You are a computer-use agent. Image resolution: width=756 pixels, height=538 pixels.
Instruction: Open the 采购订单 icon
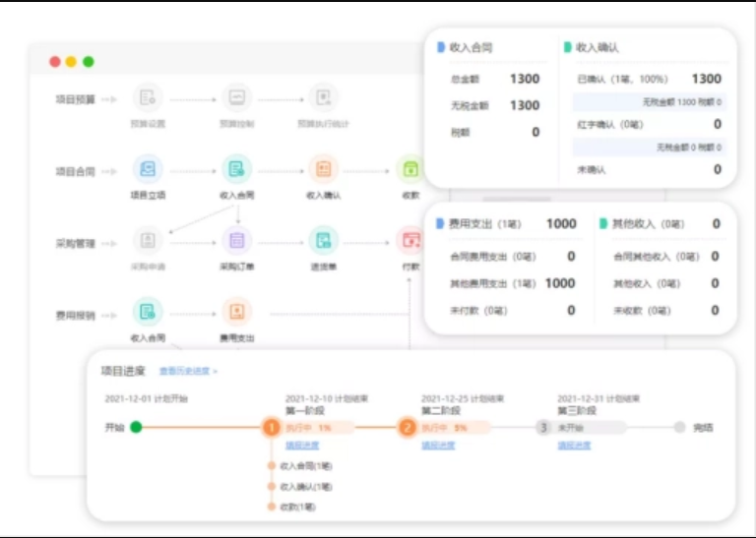tap(236, 240)
